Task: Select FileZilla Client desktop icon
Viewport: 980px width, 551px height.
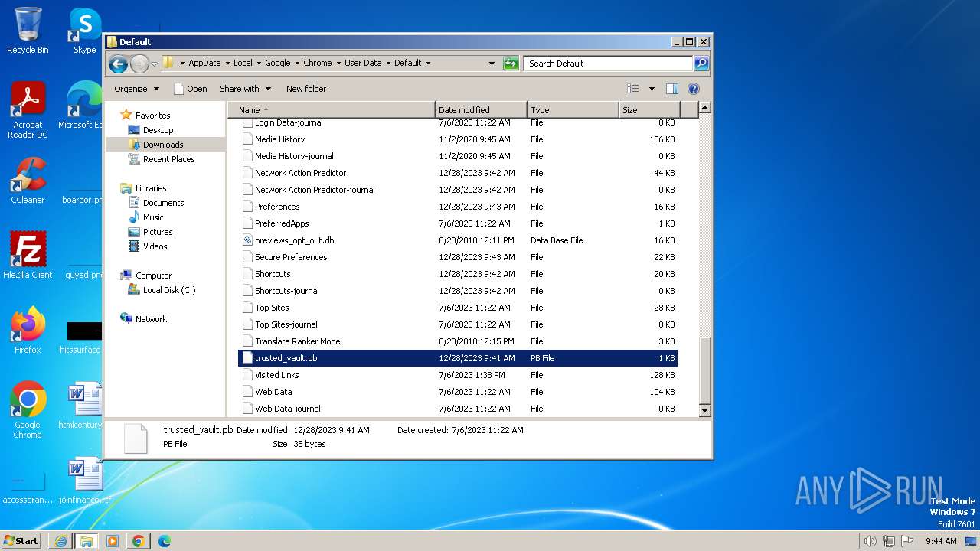Action: coord(28,255)
